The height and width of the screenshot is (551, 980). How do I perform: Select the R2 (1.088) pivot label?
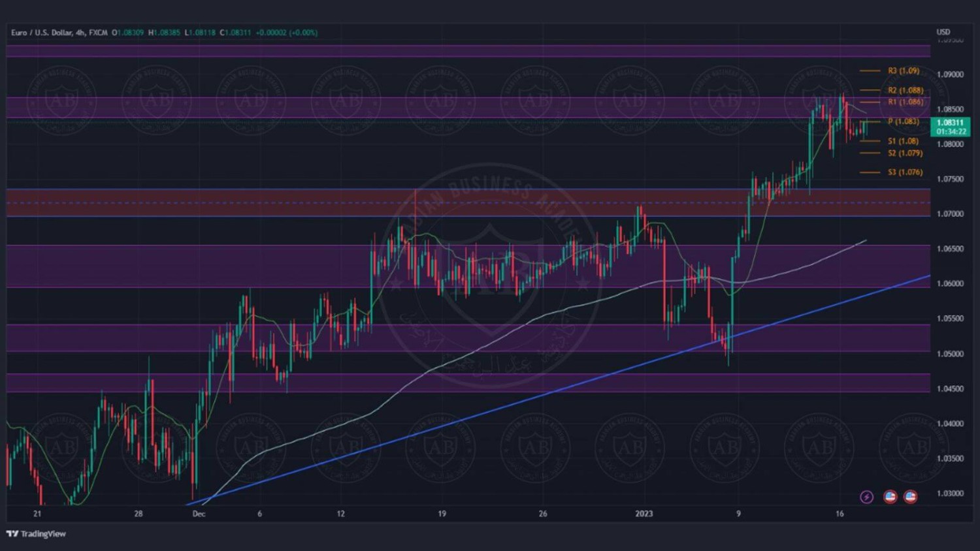tap(906, 90)
